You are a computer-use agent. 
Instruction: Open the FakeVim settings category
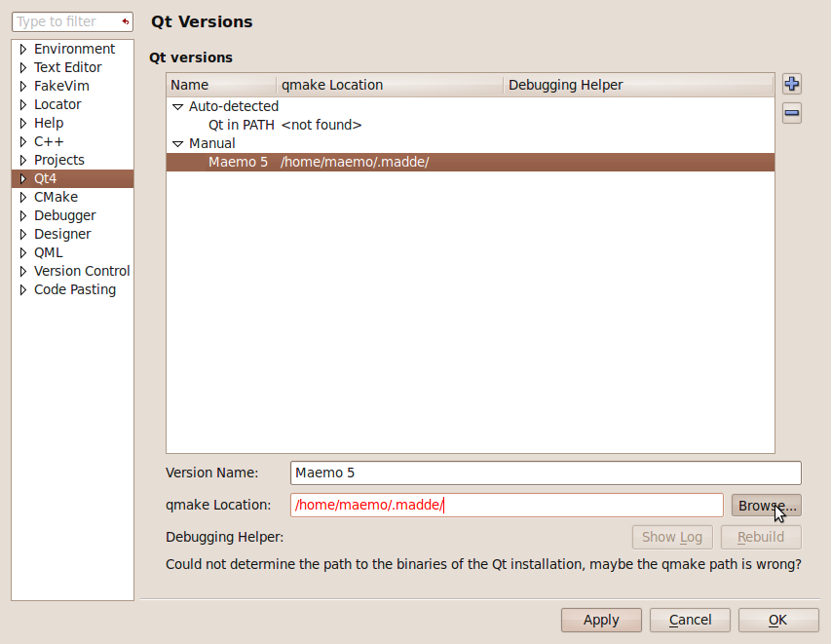61,86
